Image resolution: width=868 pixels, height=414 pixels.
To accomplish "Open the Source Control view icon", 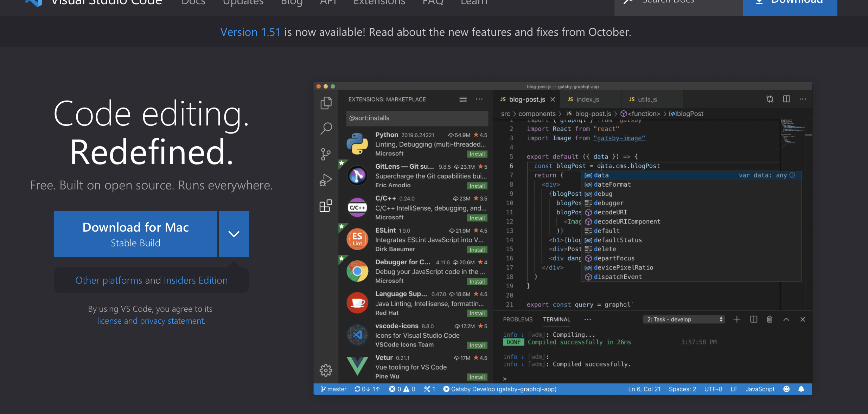I will (x=326, y=154).
